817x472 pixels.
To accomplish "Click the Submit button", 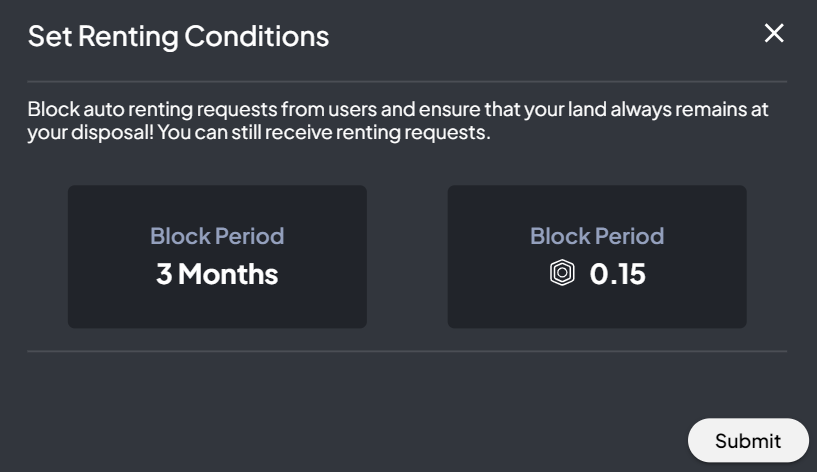I will pyautogui.click(x=747, y=440).
